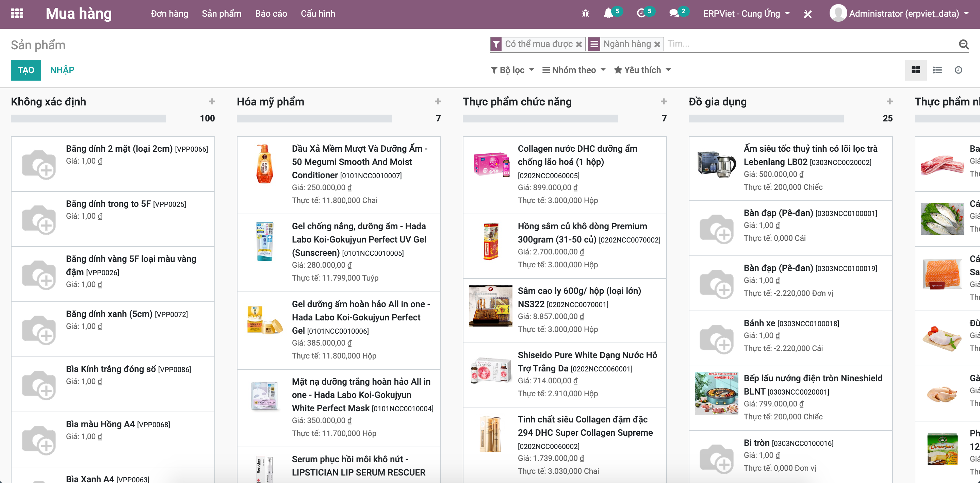Image resolution: width=980 pixels, height=483 pixels.
Task: Click progress bar of 'Đồ gia dụng' column
Action: 766,118
